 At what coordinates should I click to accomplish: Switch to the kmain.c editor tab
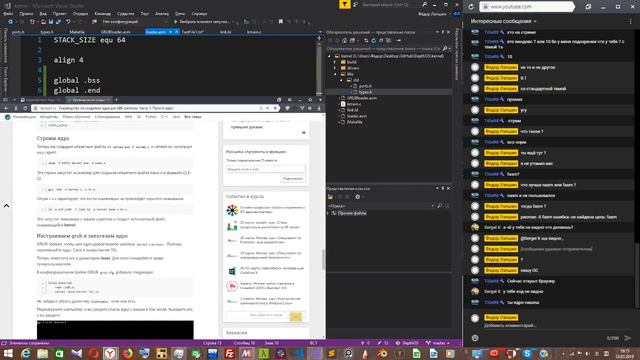tap(254, 32)
